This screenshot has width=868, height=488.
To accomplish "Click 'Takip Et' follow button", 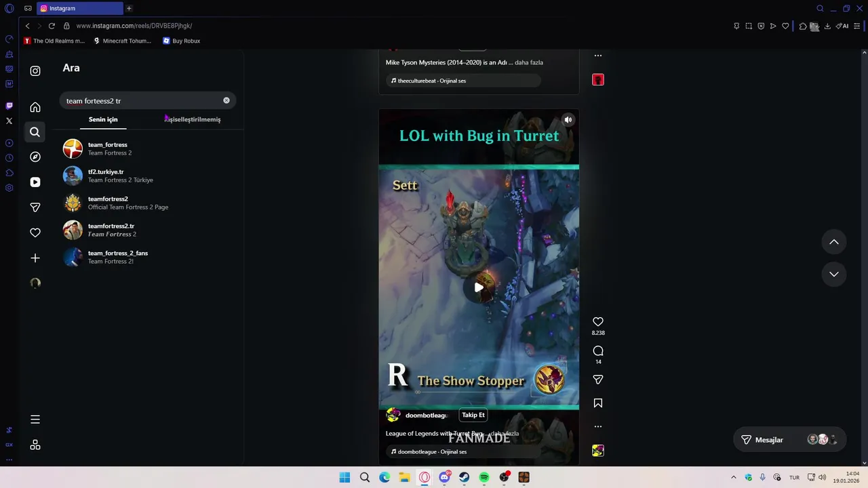I will pos(473,415).
